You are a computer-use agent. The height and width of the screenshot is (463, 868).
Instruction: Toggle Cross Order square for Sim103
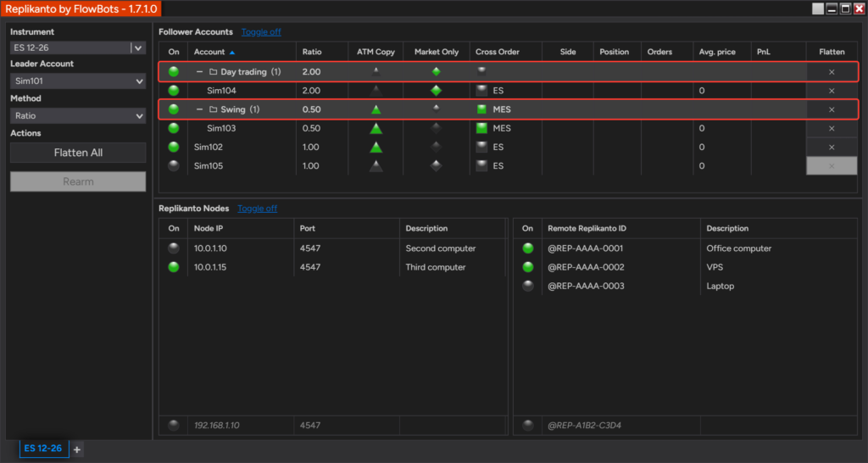481,128
